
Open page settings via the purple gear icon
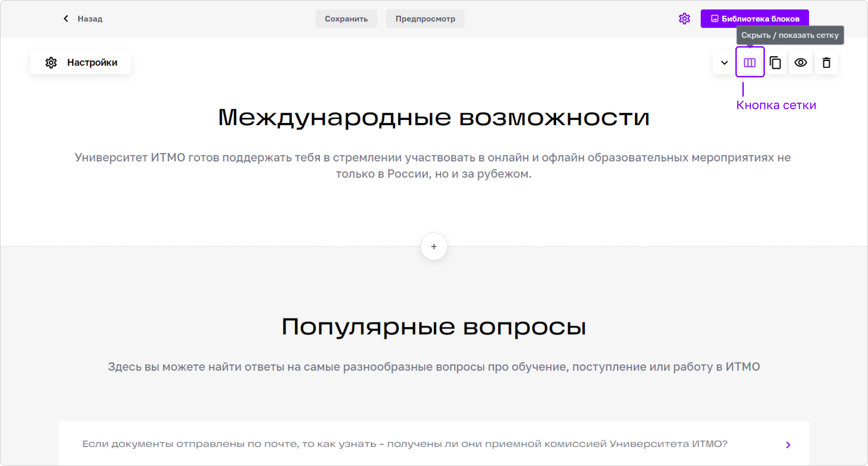pyautogui.click(x=684, y=18)
